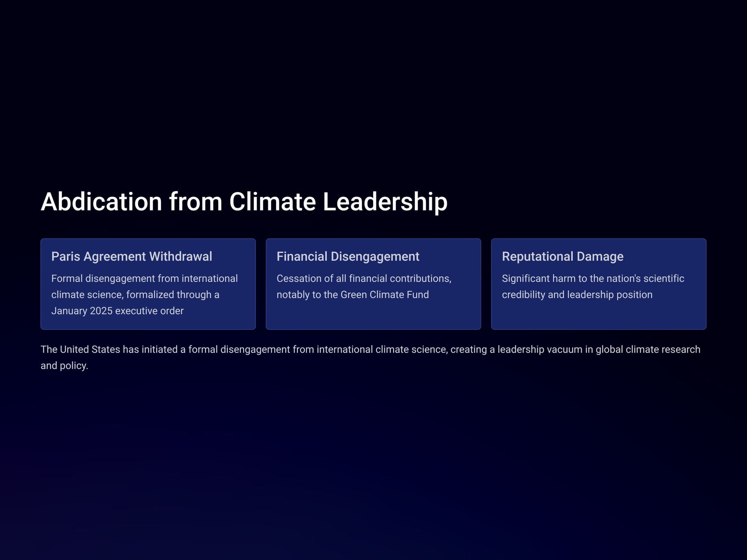Click the 'Reputational Damage' card heading
This screenshot has width=747, height=560.
tap(562, 256)
